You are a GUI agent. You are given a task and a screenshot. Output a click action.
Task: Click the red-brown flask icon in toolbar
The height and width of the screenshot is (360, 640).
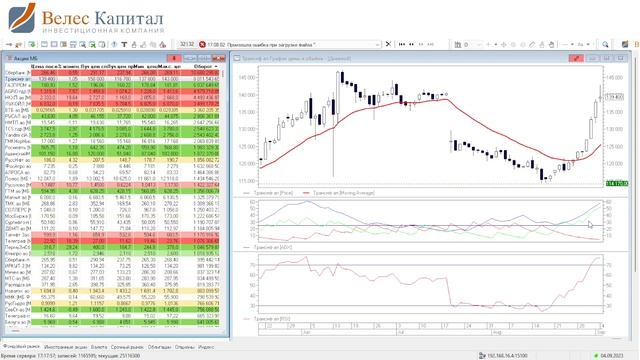coord(162,44)
